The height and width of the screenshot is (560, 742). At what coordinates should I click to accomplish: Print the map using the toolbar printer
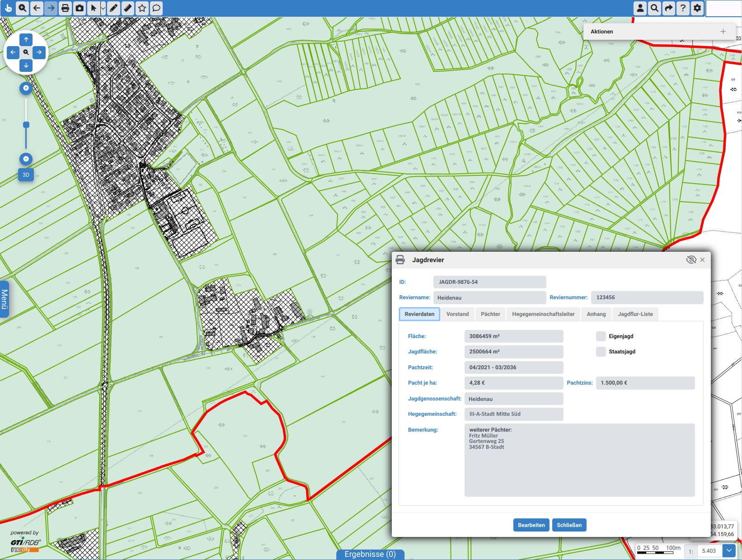[65, 8]
